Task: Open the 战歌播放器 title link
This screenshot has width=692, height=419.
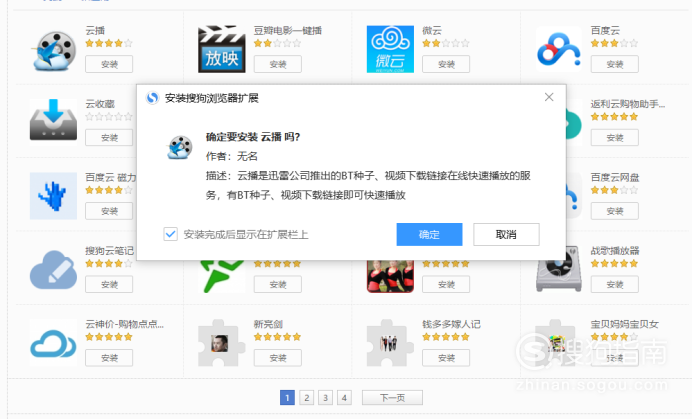Action: (x=615, y=250)
